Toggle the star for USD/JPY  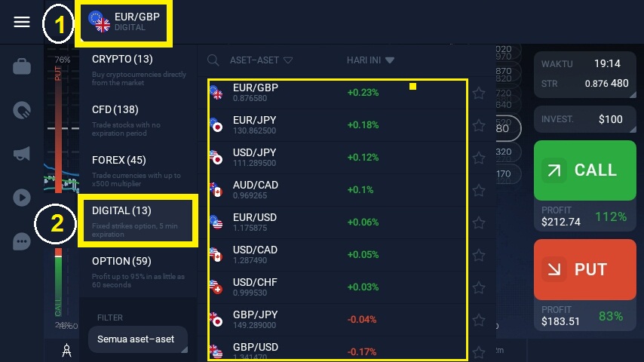coord(479,158)
